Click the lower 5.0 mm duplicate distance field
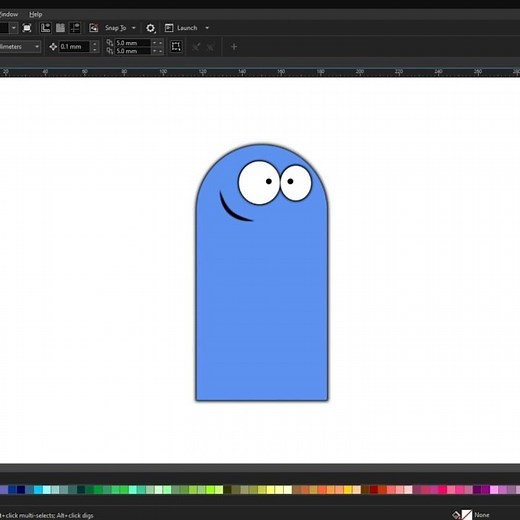520x520 pixels. point(133,51)
